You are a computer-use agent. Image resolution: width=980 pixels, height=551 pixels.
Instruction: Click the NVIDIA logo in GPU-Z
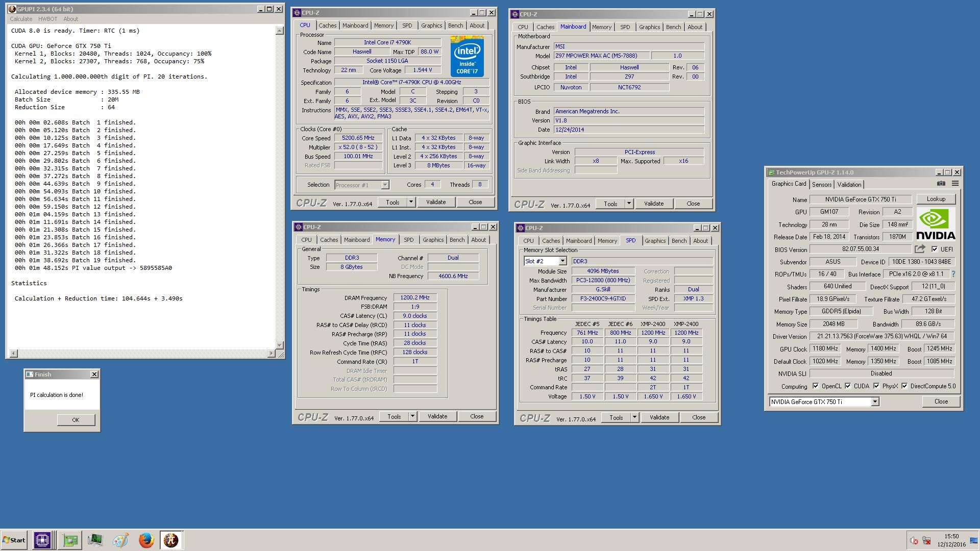coord(936,224)
